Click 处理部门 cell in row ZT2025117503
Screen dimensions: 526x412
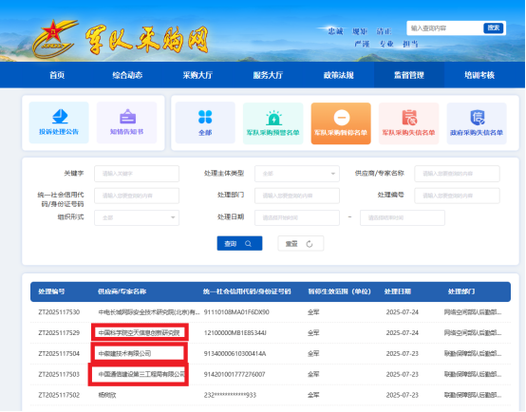tap(473, 374)
